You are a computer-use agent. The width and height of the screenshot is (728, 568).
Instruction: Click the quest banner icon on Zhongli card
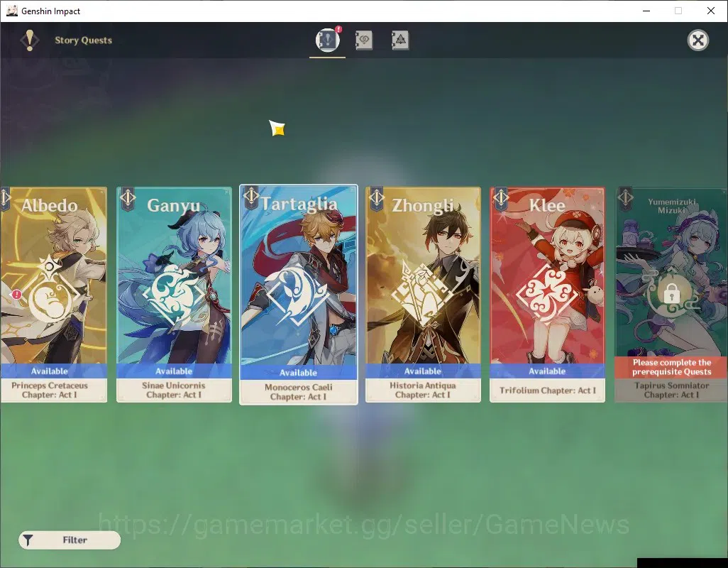[x=377, y=198]
